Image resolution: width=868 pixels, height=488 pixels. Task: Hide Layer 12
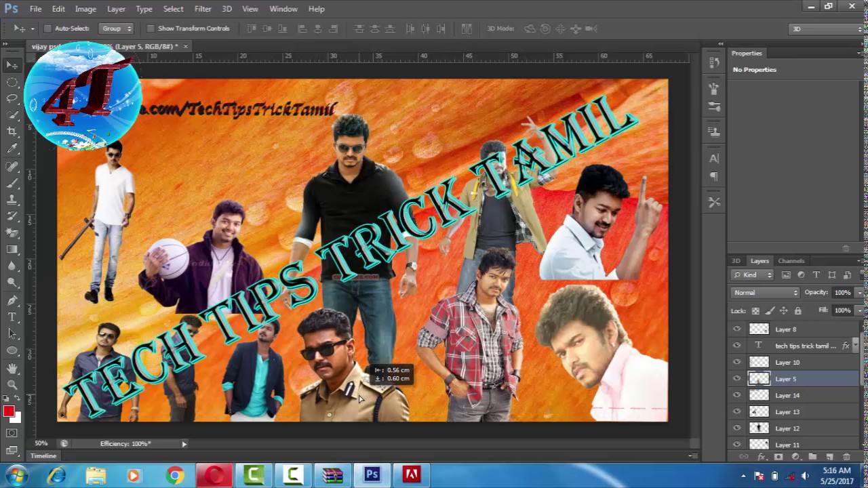pyautogui.click(x=737, y=428)
